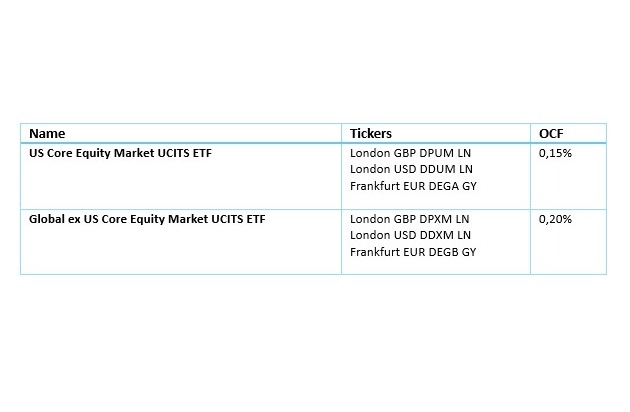Click USD in the DDUM ticker line
The height and width of the screenshot is (412, 630).
click(402, 170)
